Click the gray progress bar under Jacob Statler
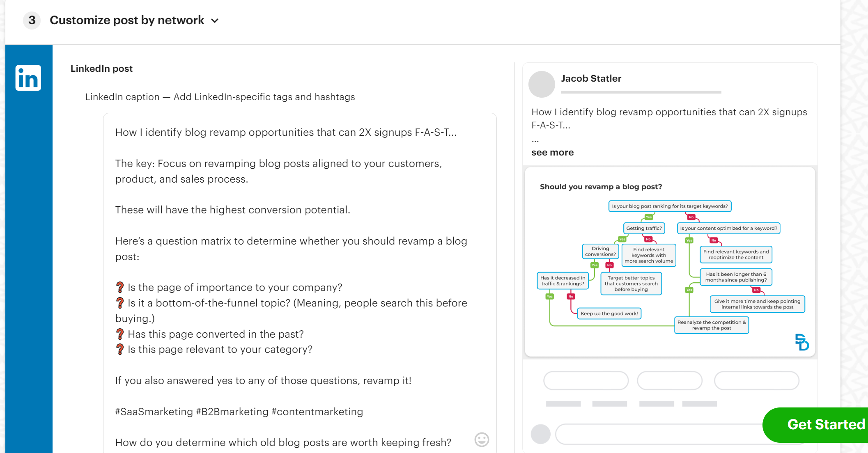 (x=641, y=92)
